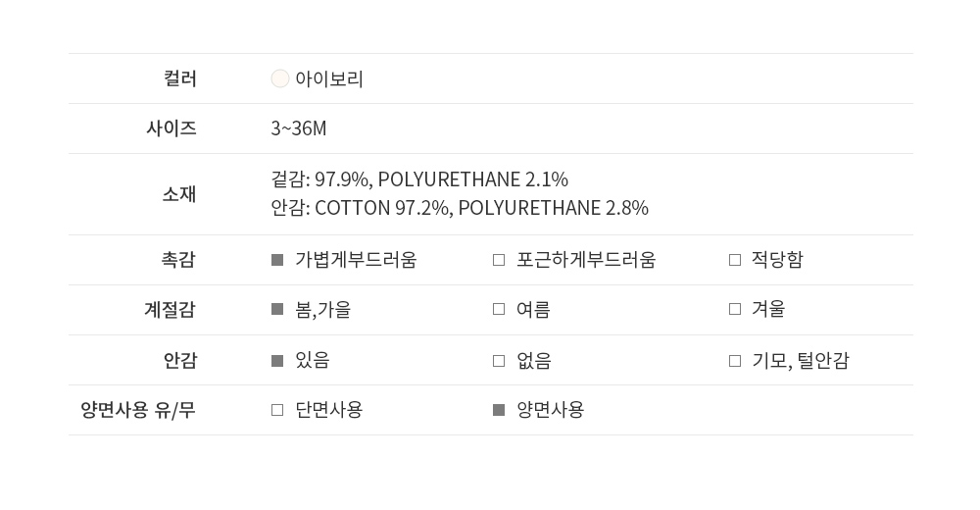Tick the 적당함 checkbox
This screenshot has height=510, width=980.
point(735,260)
